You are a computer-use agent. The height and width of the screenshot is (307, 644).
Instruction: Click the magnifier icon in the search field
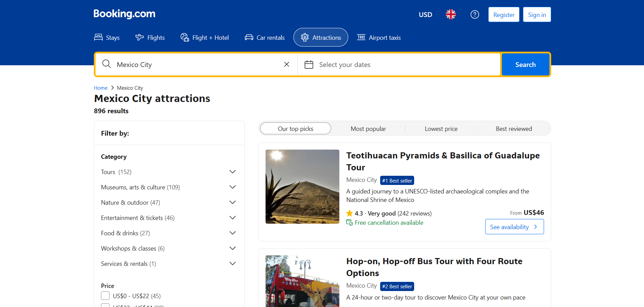tap(106, 64)
